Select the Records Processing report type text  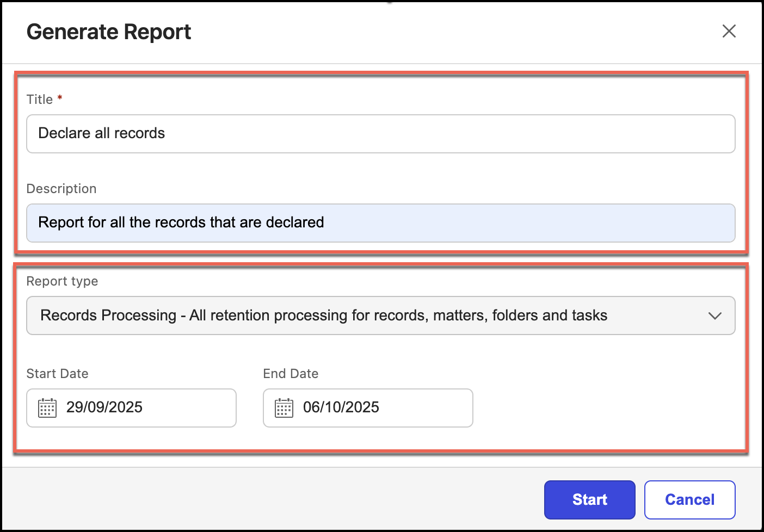click(x=323, y=316)
